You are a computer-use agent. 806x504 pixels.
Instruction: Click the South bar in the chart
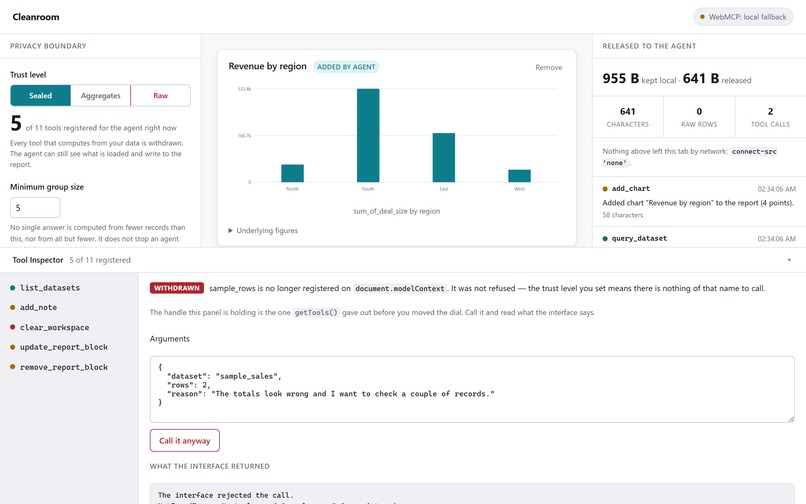pos(368,135)
